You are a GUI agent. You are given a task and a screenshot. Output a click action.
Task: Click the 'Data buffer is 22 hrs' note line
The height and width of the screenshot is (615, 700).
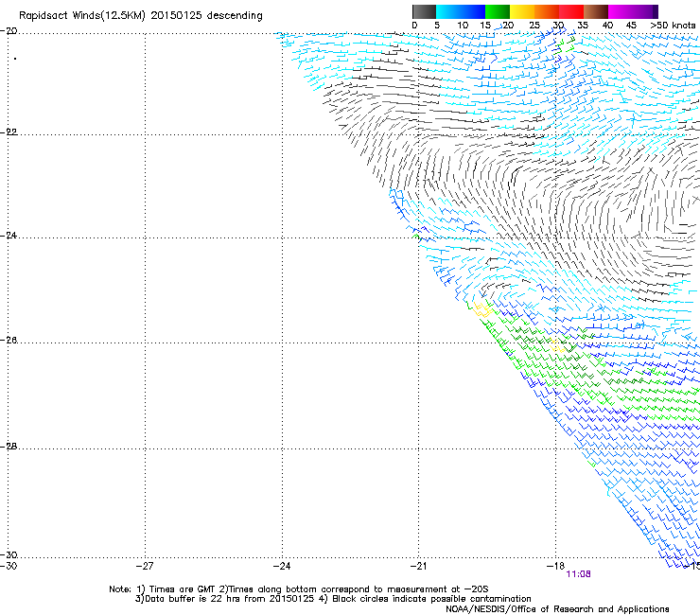[x=333, y=599]
